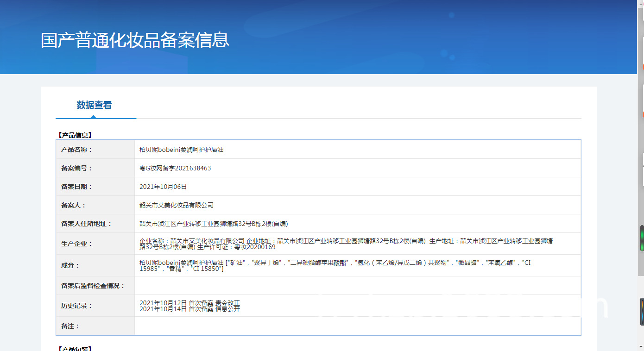Click the 备案人住所地址 address value
Screen dimensions: 644x351
[214, 224]
